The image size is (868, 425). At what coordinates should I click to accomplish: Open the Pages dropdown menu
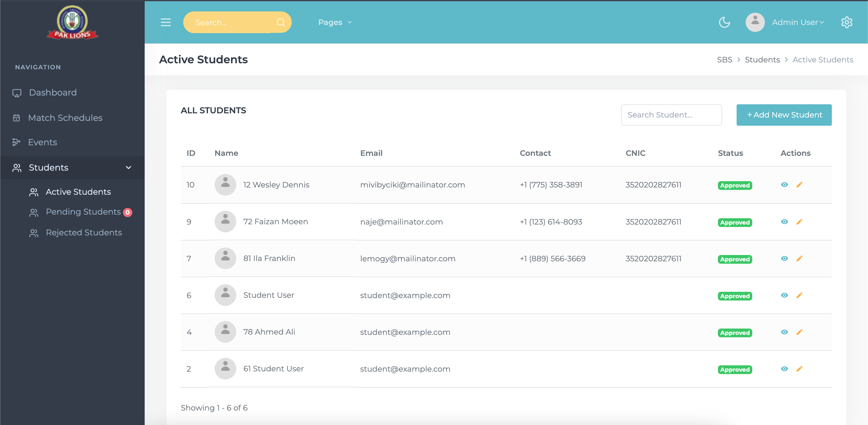point(335,22)
